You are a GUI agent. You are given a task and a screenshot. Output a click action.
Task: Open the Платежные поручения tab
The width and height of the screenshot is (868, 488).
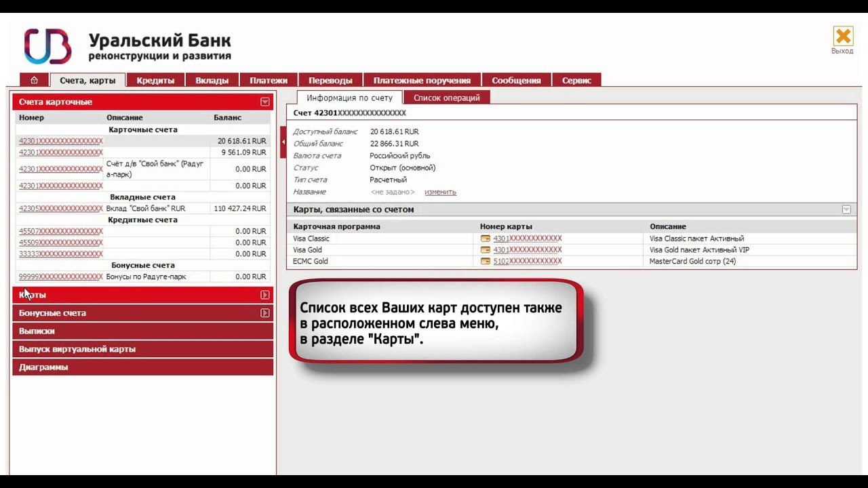click(422, 80)
